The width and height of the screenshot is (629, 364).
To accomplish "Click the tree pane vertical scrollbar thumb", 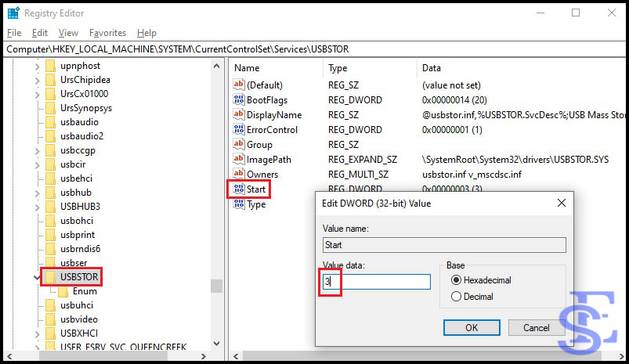I will 217,287.
